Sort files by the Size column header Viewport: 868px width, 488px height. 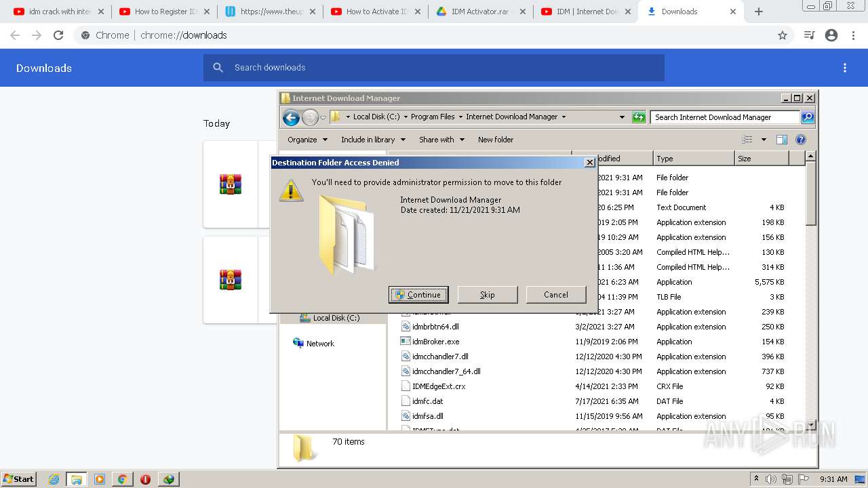[x=762, y=159]
